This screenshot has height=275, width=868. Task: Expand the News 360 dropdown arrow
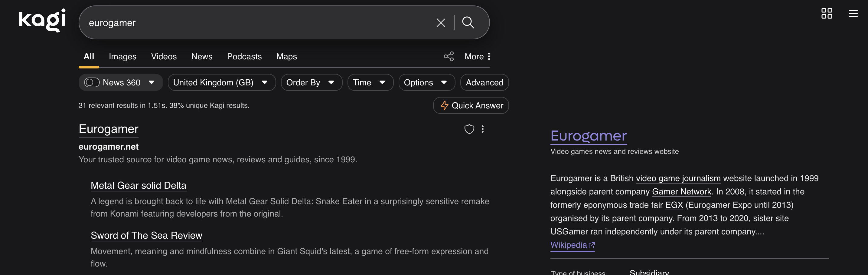tap(152, 82)
